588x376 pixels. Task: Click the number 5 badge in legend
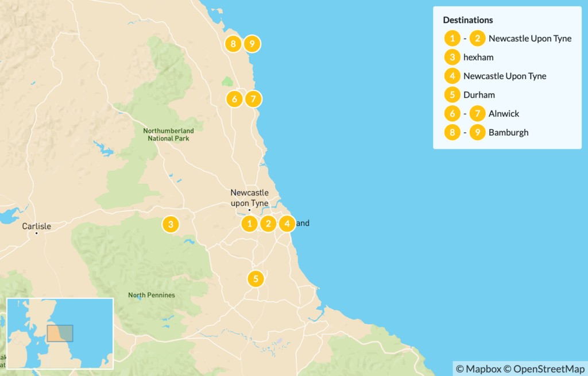452,95
